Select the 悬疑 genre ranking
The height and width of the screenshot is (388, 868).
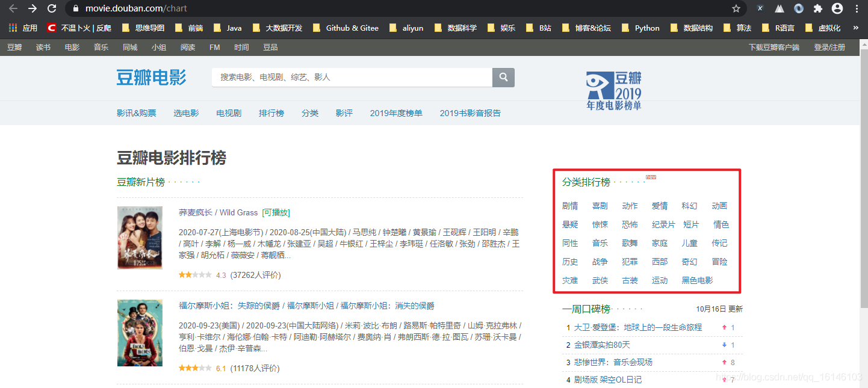click(x=570, y=224)
